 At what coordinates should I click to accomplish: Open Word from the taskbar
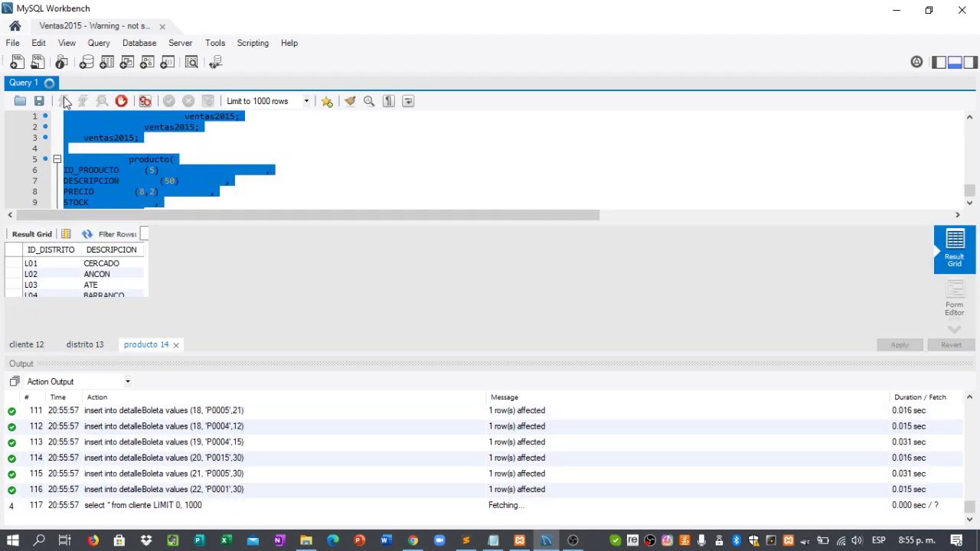[386, 540]
